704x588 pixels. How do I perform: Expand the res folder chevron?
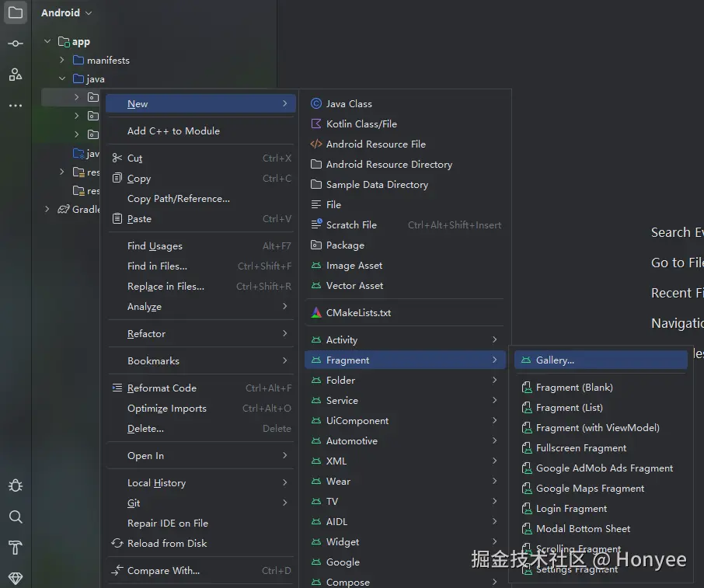[62, 172]
